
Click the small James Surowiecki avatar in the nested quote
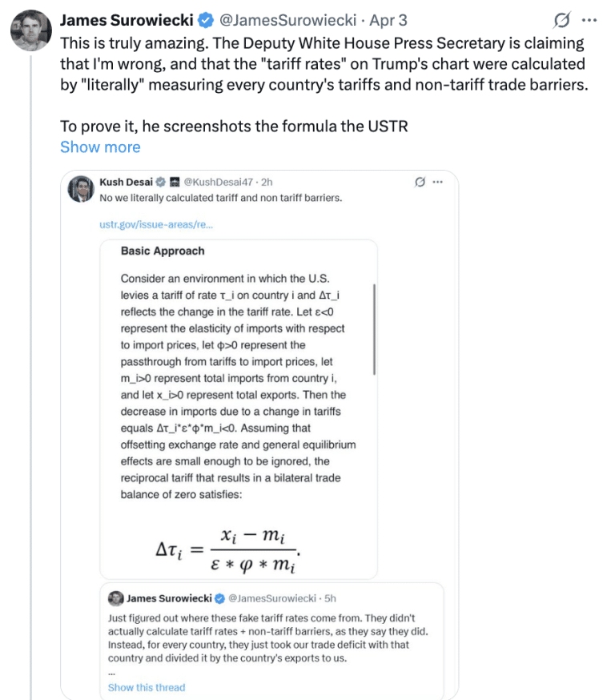pyautogui.click(x=116, y=598)
